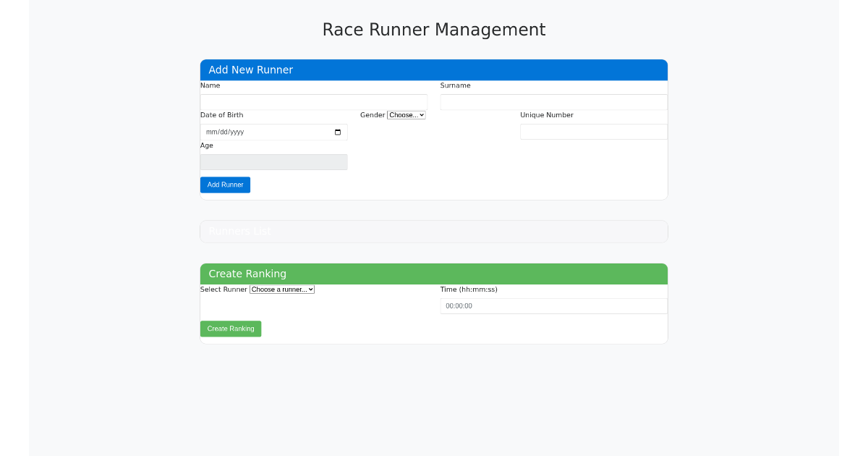Image resolution: width=868 pixels, height=456 pixels.
Task: Open the Choose a runner dropdown
Action: [281, 289]
